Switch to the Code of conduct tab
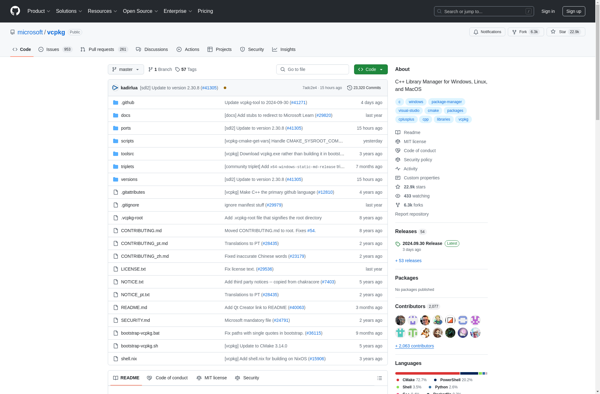Image resolution: width=600 pixels, height=394 pixels. click(x=167, y=378)
